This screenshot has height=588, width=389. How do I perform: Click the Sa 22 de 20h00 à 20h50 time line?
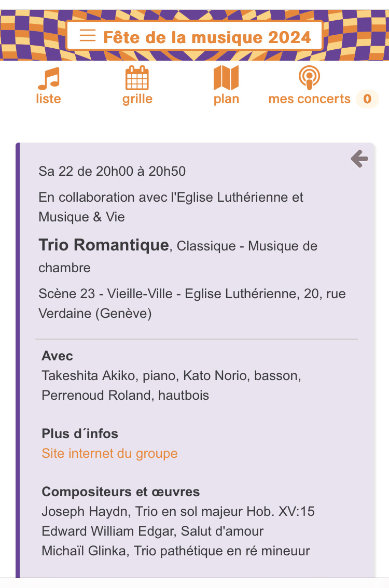(112, 172)
